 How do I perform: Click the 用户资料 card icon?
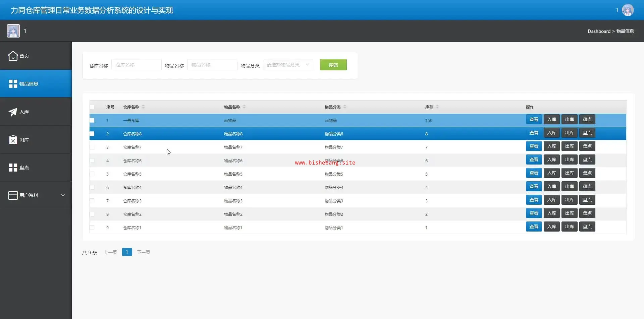tap(13, 195)
